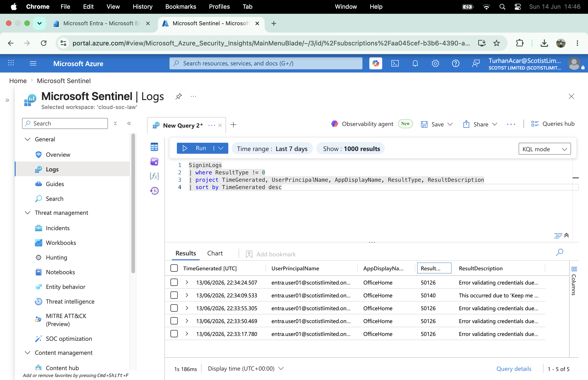Open the KQL mode dropdown

(x=545, y=149)
